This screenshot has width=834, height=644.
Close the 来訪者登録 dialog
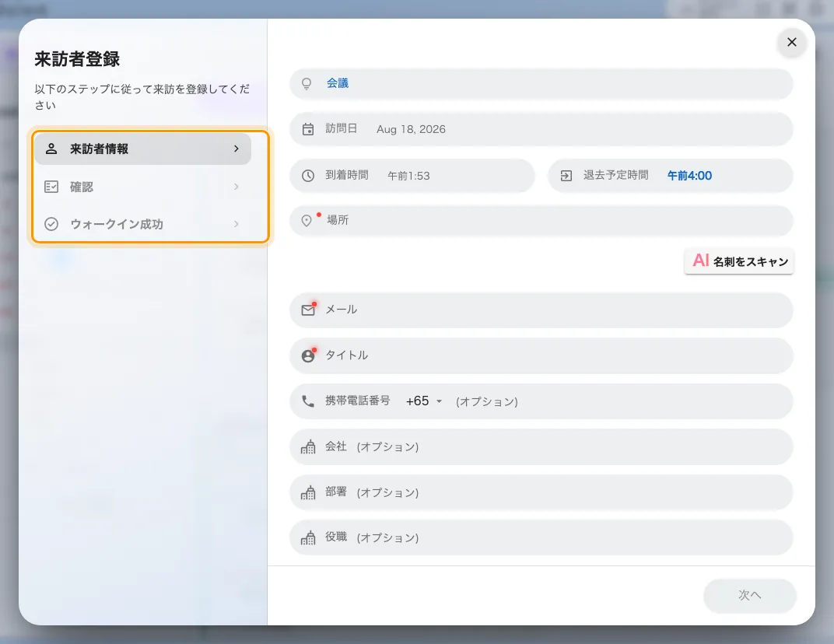point(792,42)
